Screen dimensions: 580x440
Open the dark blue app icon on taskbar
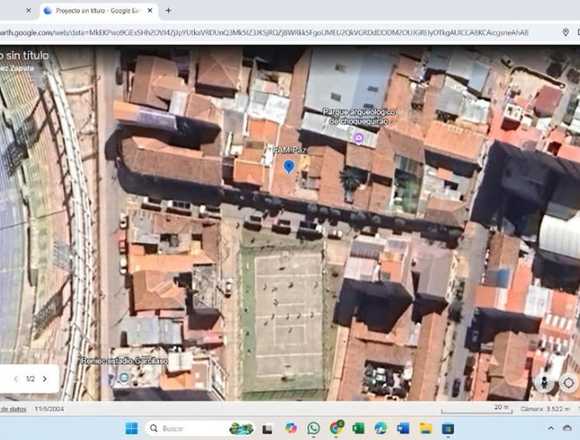448,429
